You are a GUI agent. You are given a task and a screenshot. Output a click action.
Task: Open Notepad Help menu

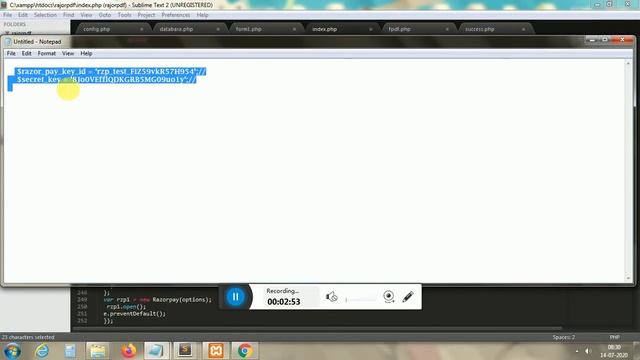point(86,53)
